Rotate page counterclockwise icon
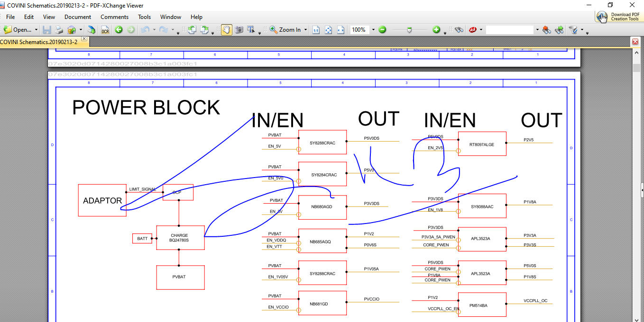 point(192,30)
